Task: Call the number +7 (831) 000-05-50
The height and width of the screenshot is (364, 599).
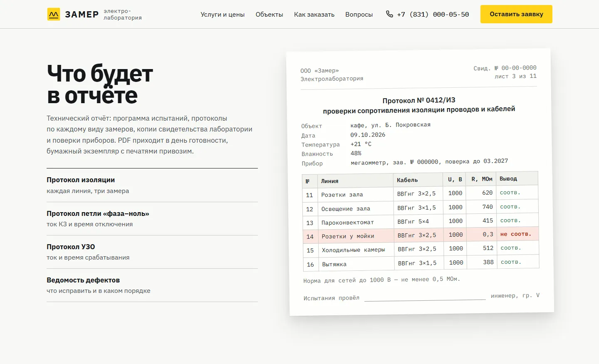Action: pos(433,15)
